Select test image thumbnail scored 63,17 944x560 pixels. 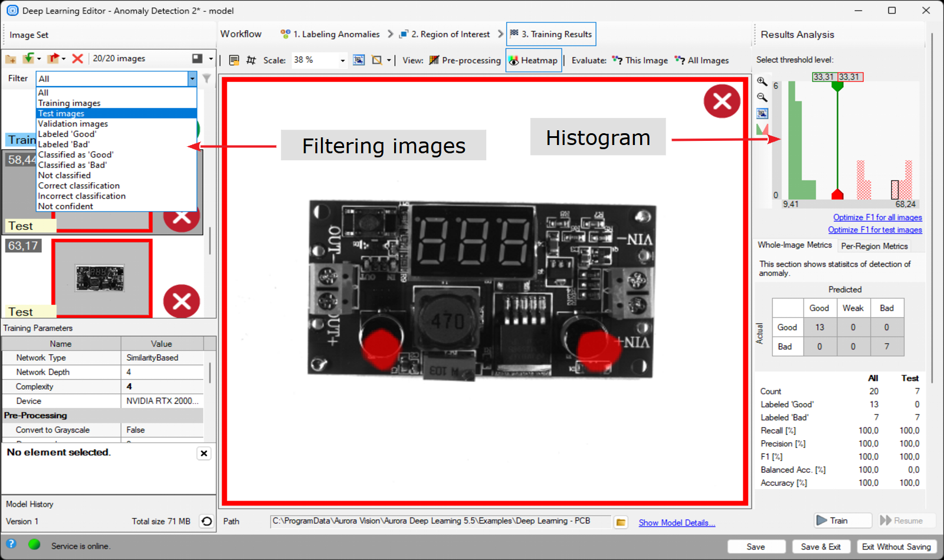click(x=100, y=278)
